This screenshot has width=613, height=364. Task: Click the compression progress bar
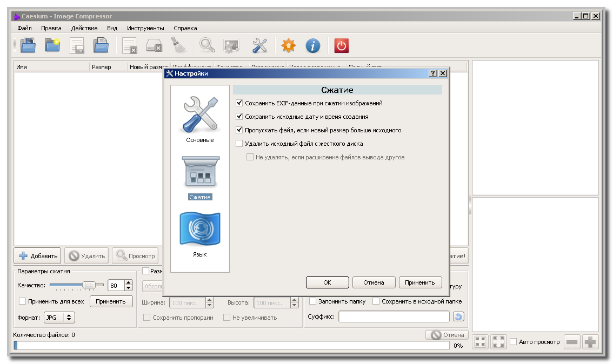pos(232,346)
